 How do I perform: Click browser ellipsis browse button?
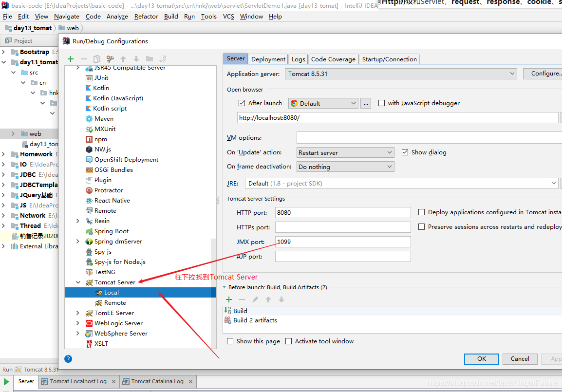pos(366,103)
